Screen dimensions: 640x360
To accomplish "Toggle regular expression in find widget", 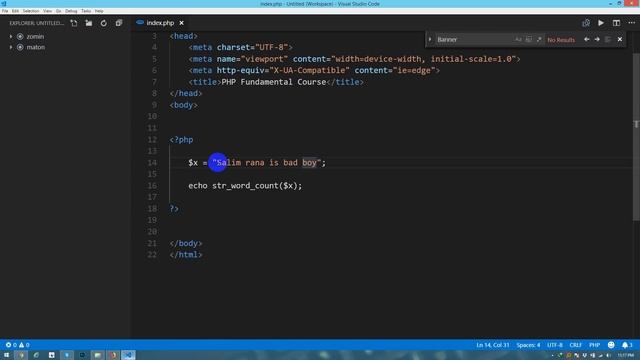I will click(x=539, y=40).
